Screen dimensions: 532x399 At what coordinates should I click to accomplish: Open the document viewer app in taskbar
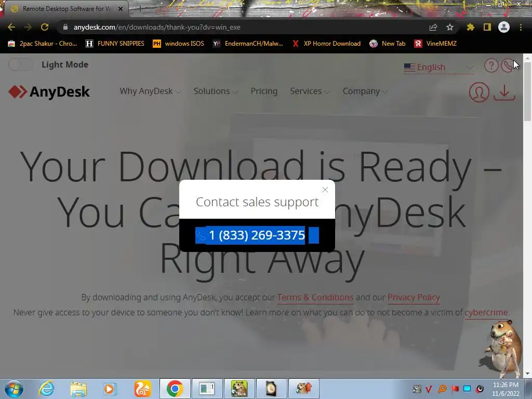[x=207, y=389]
